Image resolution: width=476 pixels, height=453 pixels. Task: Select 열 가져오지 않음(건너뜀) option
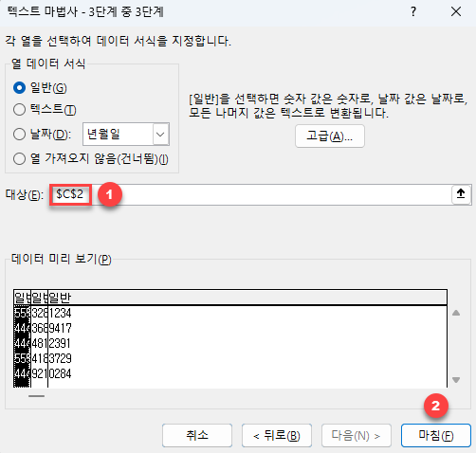pos(19,158)
